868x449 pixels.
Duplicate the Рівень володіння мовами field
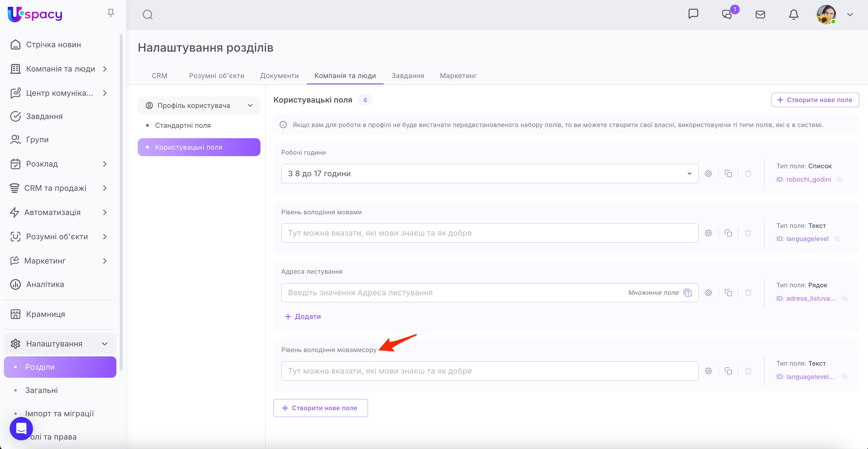728,233
